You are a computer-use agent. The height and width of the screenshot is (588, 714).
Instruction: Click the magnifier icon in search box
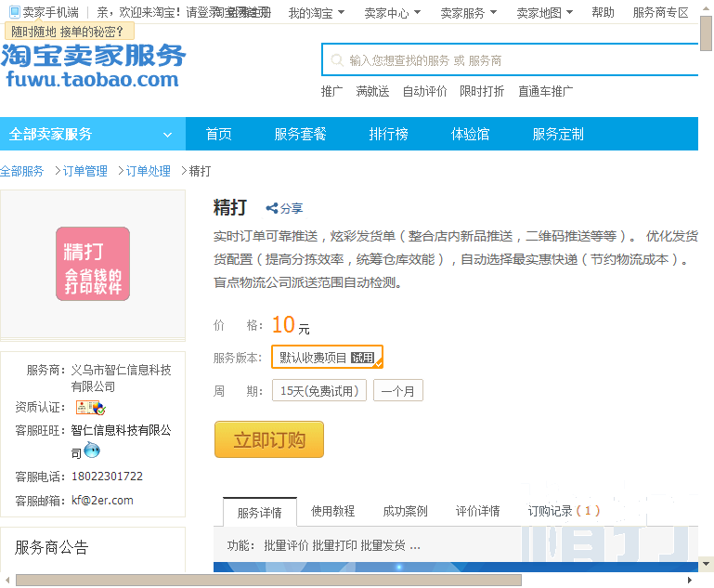click(x=336, y=60)
